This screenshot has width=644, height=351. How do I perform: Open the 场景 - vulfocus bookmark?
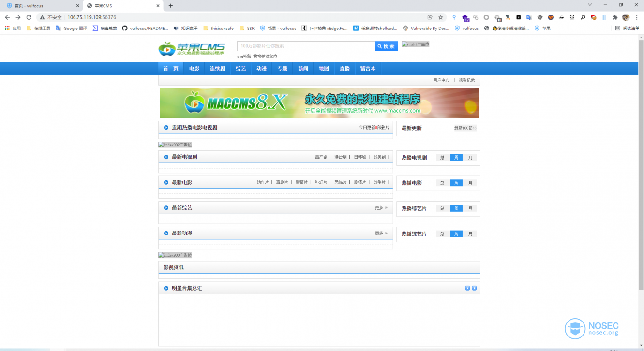pos(278,29)
